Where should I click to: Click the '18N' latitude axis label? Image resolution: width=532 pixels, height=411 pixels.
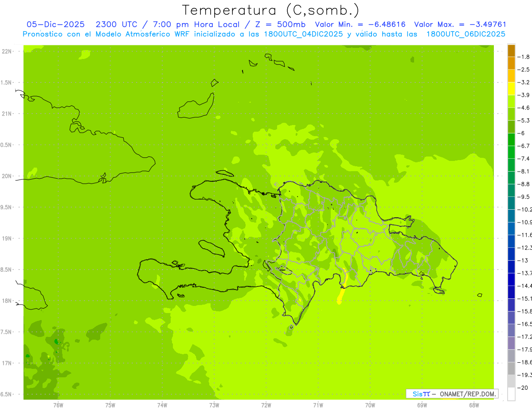(6, 301)
